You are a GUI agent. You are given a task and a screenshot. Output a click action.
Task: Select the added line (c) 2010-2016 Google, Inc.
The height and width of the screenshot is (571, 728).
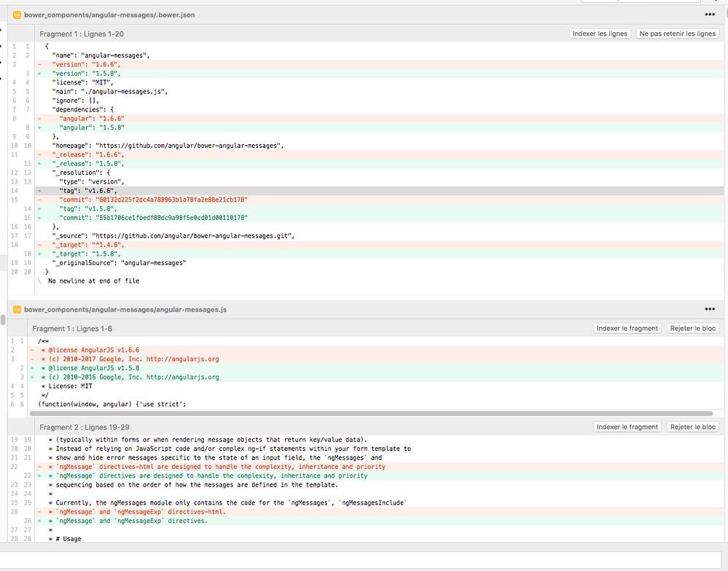tap(375, 377)
